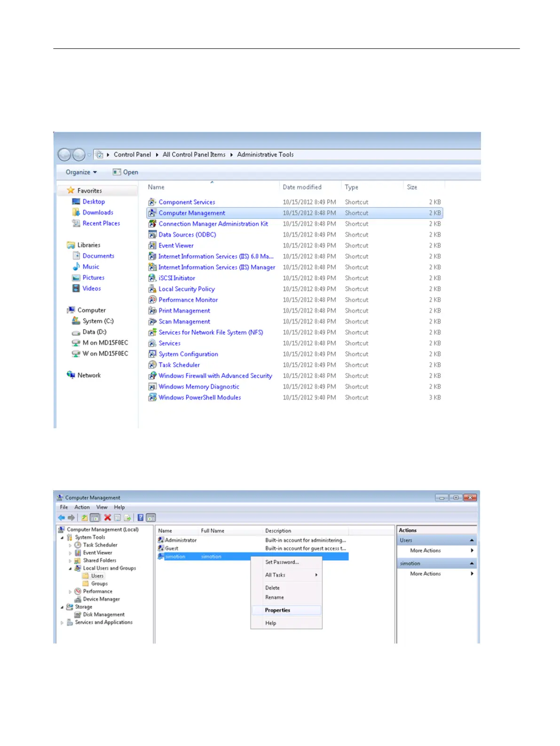Click the Export List toolbar icon

(x=127, y=518)
